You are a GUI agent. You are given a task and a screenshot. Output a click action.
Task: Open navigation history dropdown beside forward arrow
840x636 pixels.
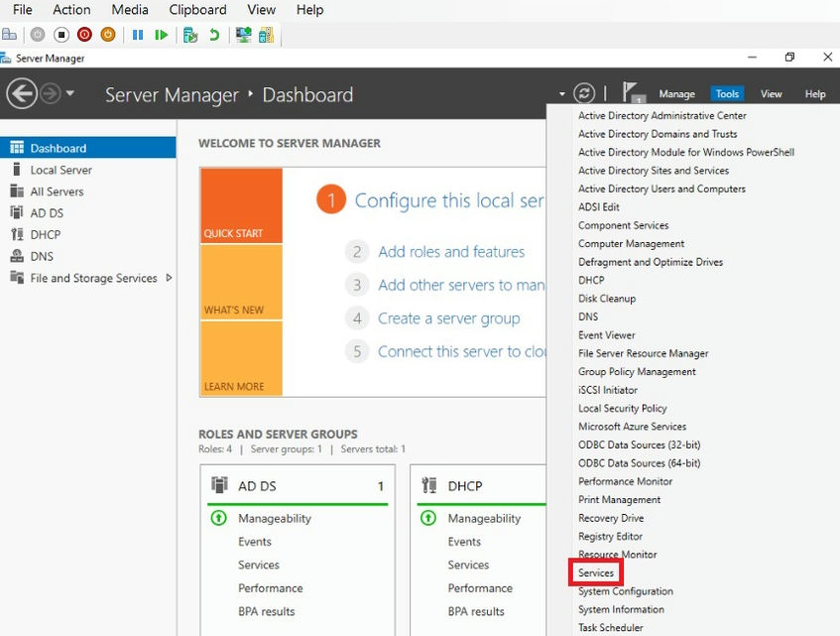[x=69, y=94]
